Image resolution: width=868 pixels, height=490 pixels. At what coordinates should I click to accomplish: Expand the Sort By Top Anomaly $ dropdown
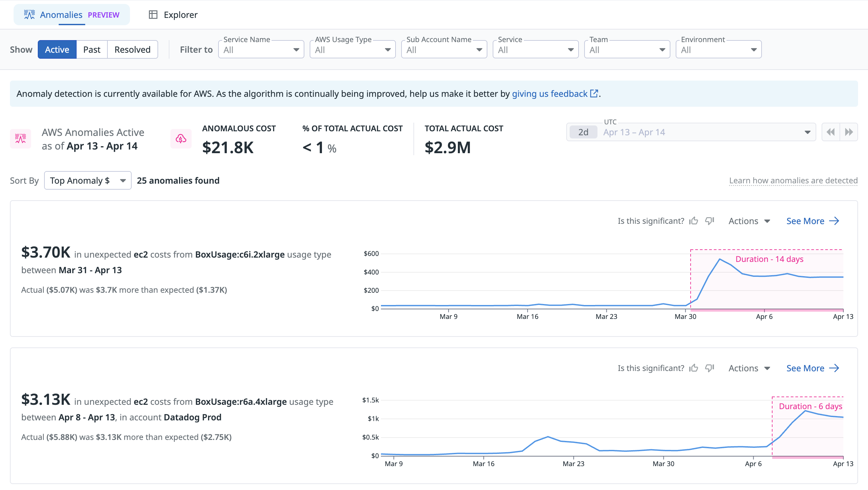(88, 181)
